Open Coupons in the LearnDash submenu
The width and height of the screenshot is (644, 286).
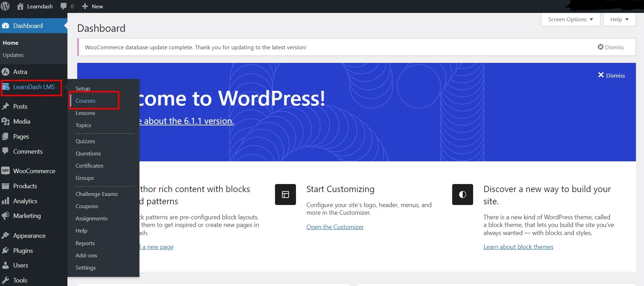pos(87,206)
